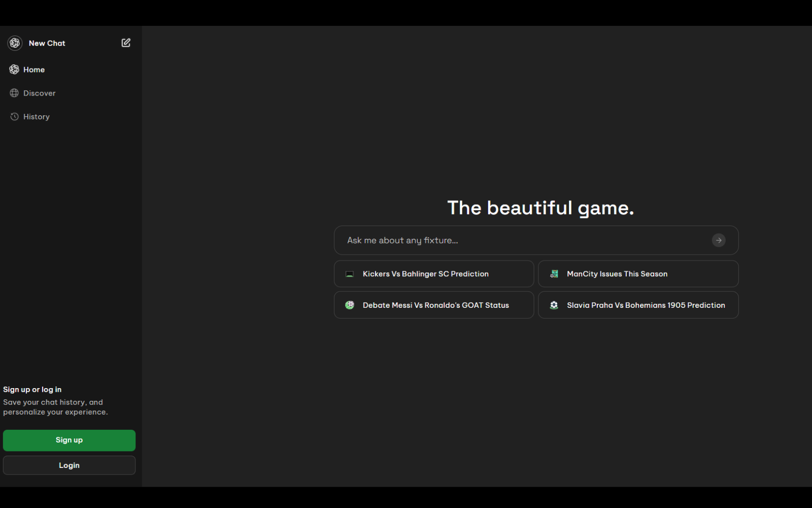This screenshot has width=812, height=508.
Task: Choose the ManCity Issues This Season text
Action: [617, 274]
